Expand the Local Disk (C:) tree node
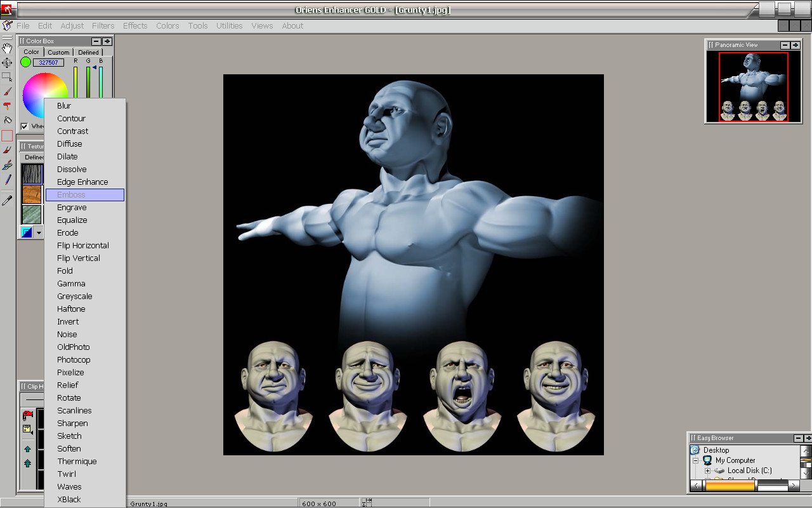The width and height of the screenshot is (812, 508). pyautogui.click(x=707, y=471)
